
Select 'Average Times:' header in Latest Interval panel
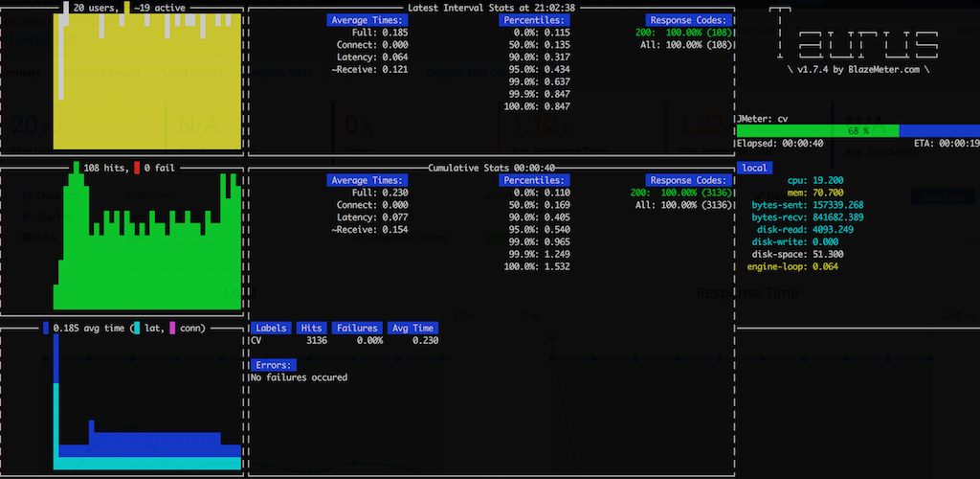tap(367, 20)
